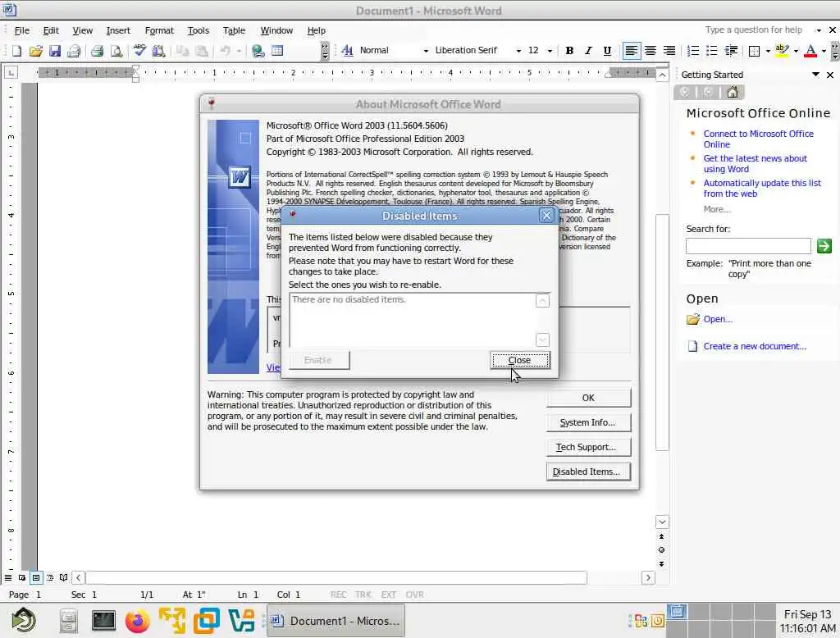Toggle Bold formatting
Screen dimensions: 840x638
[x=569, y=50]
